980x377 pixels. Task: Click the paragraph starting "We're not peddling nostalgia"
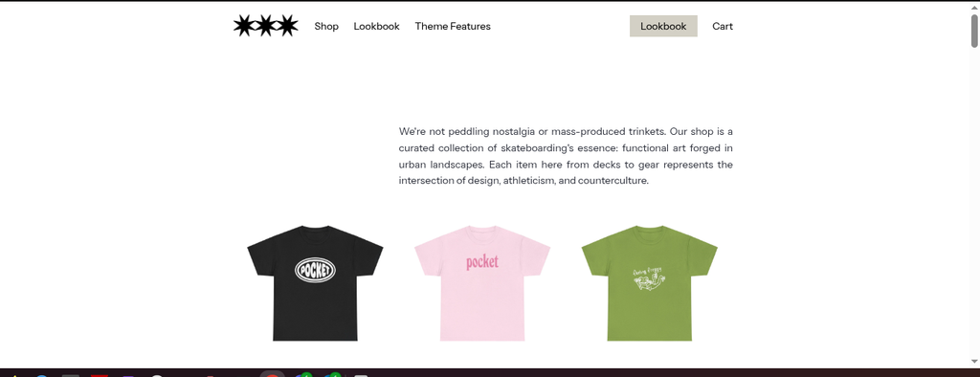pos(566,156)
